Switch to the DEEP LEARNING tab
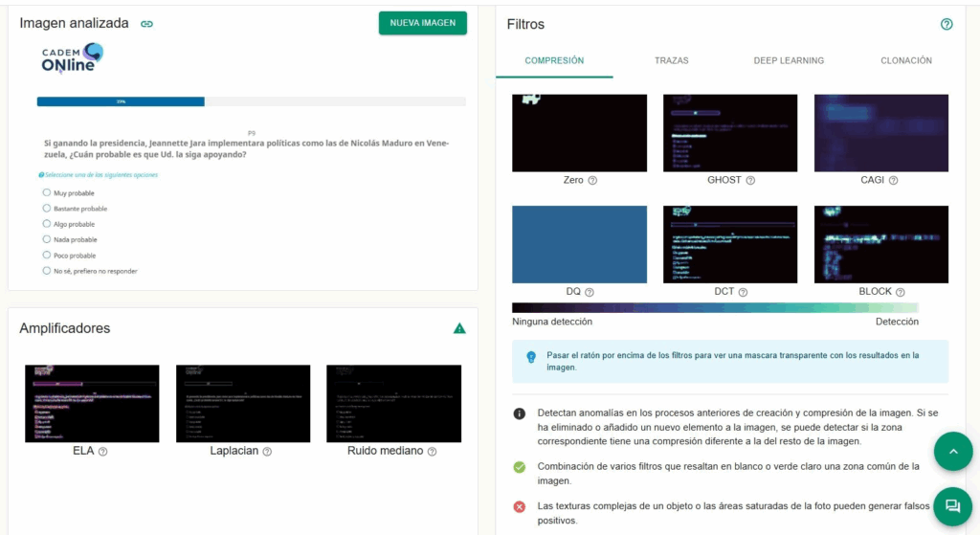The height and width of the screenshot is (535, 980). pos(789,60)
